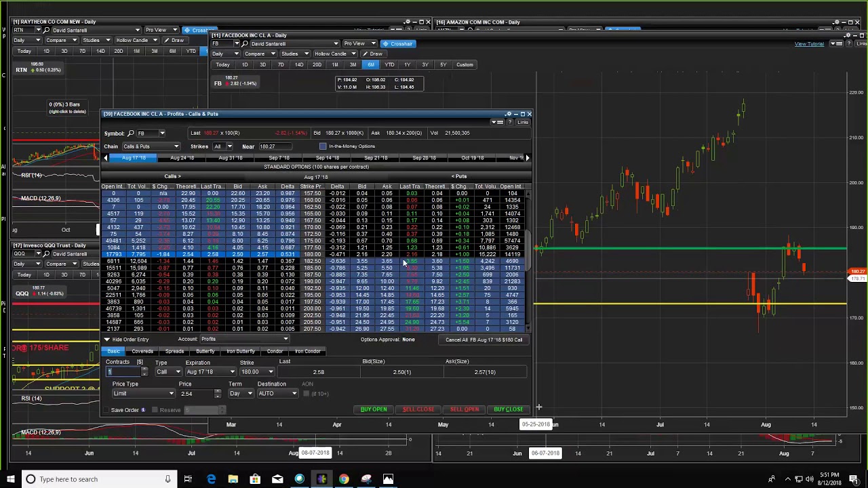Launch Edge browser from taskbar
The width and height of the screenshot is (868, 488).
click(x=211, y=479)
